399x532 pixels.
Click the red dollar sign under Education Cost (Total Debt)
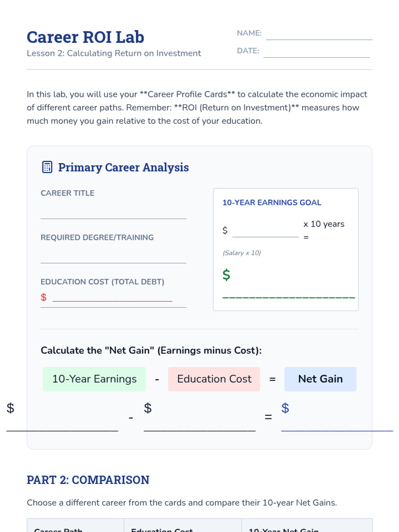(44, 297)
